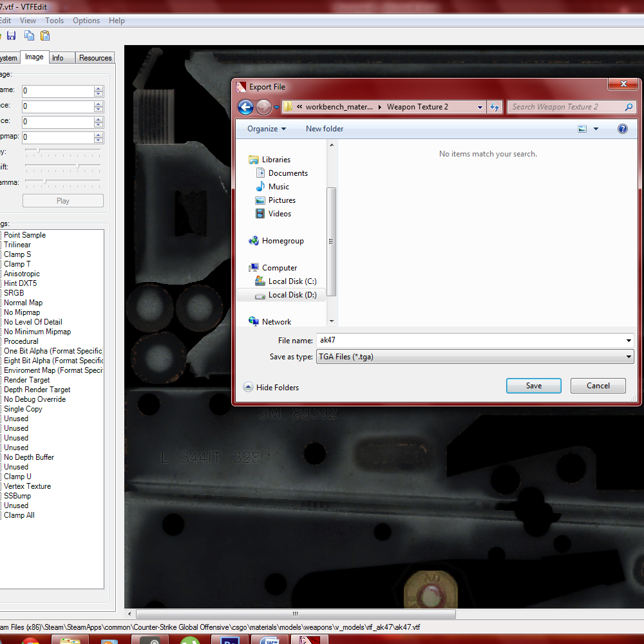Open the Tools menu
The image size is (644, 644).
(x=54, y=21)
